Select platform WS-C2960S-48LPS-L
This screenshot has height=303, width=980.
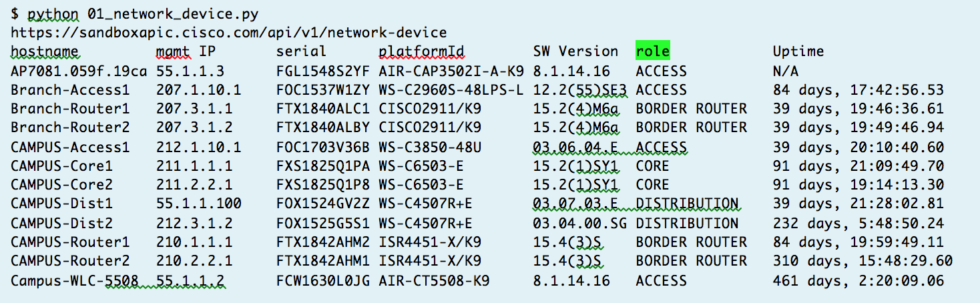point(451,89)
